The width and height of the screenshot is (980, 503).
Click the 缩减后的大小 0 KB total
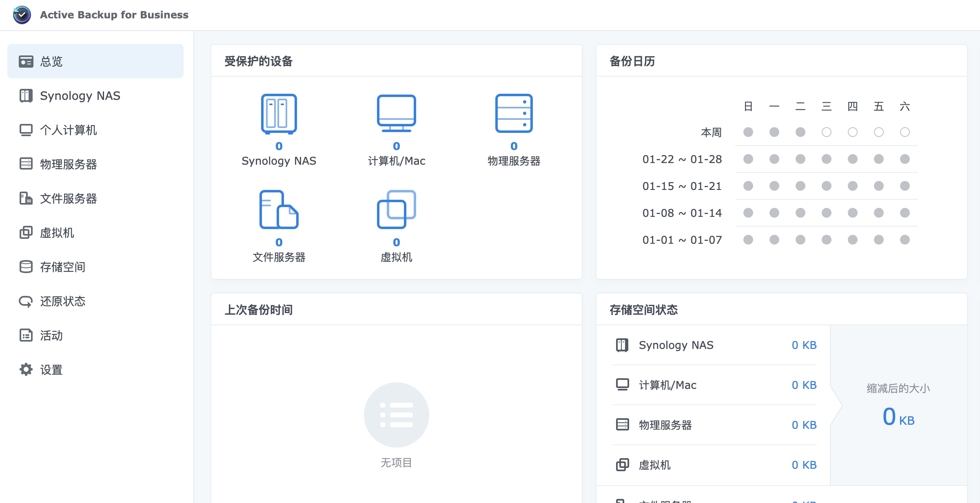pyautogui.click(x=898, y=417)
